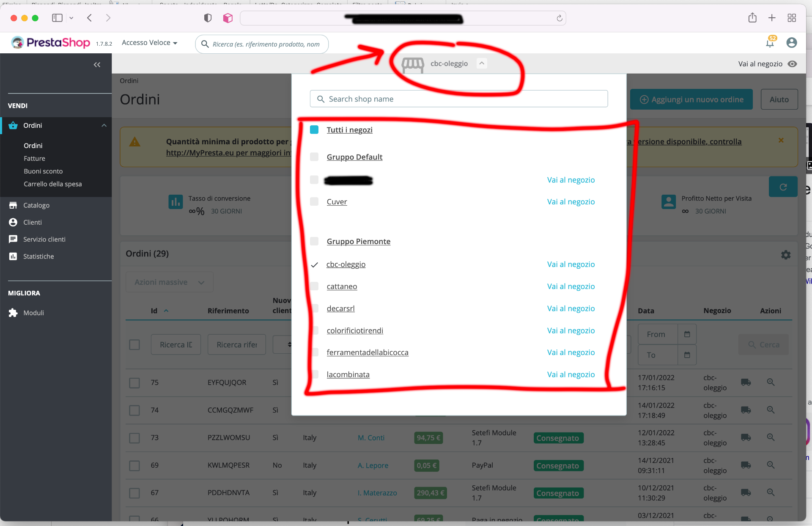Open Catalogo in the sidebar menu
The height and width of the screenshot is (526, 812).
(36, 205)
